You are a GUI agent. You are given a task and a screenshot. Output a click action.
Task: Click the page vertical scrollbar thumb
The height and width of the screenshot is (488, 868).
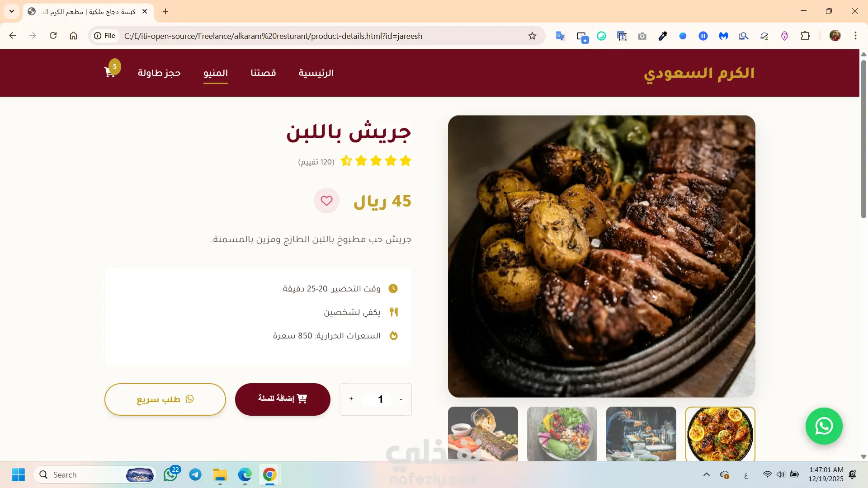(x=863, y=138)
